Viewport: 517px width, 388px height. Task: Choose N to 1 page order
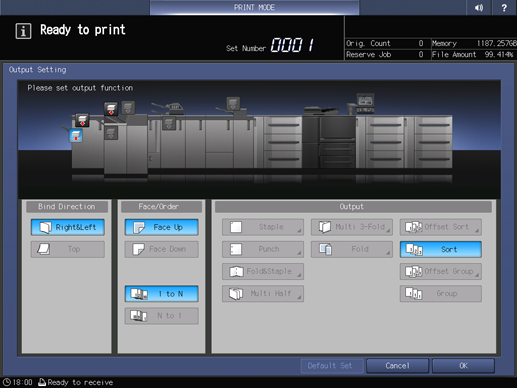162,316
